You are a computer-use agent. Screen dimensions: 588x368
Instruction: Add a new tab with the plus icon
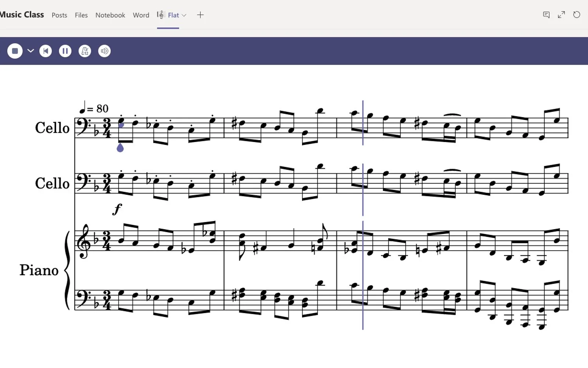tap(200, 15)
